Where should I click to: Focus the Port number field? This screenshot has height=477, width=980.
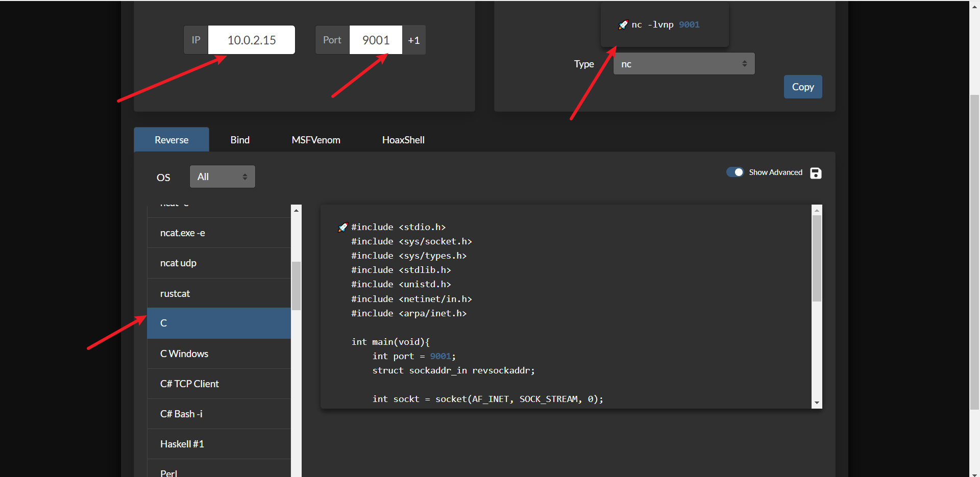point(376,40)
